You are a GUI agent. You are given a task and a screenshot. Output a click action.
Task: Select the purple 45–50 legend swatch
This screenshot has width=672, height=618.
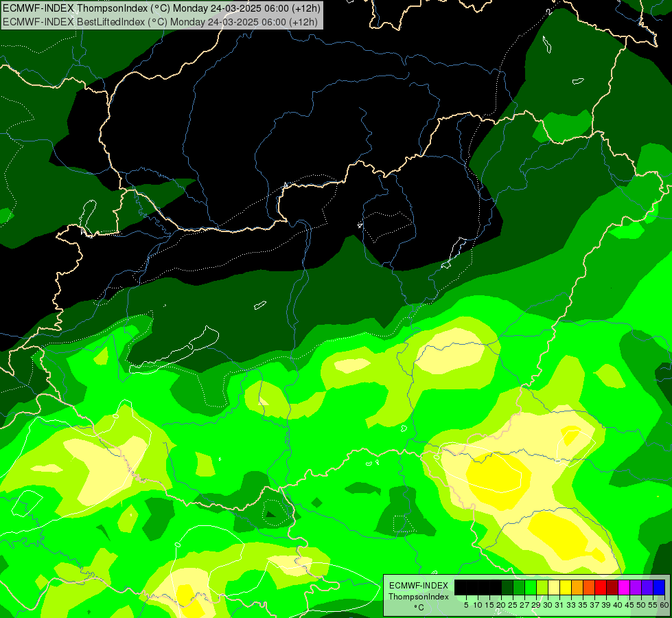click(x=636, y=587)
